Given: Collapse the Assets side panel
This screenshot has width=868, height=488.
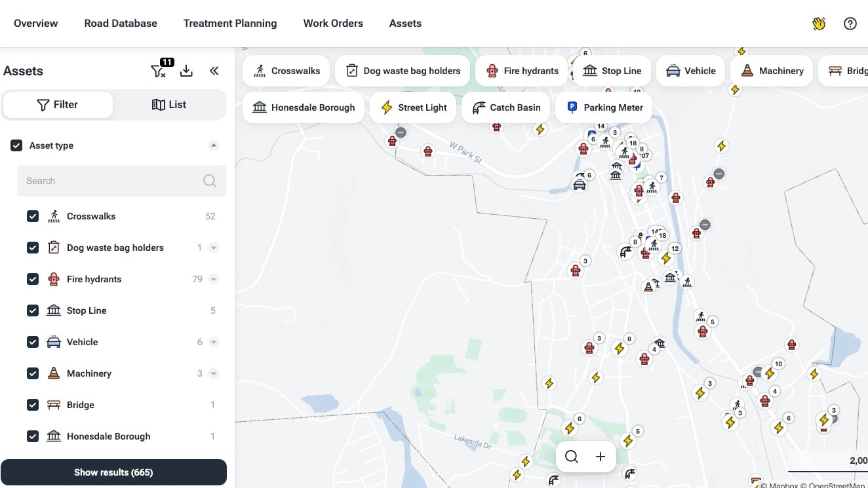Looking at the screenshot, I should tap(214, 71).
